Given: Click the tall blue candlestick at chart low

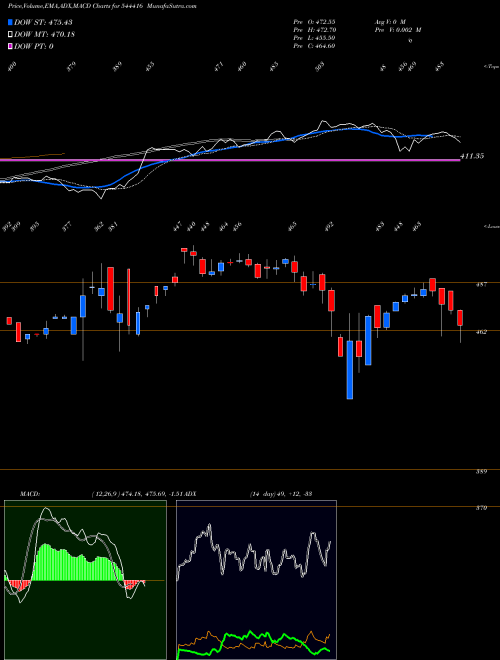Looking at the screenshot, I should 350,370.
